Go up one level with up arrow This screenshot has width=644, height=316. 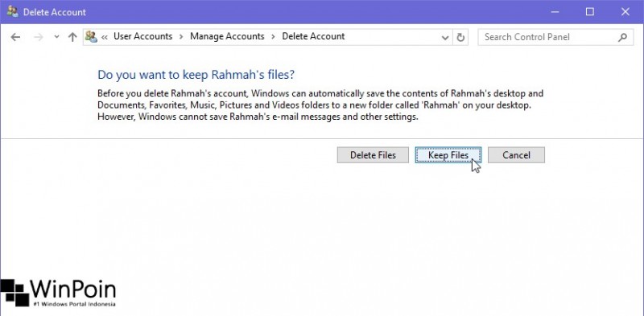coord(72,37)
